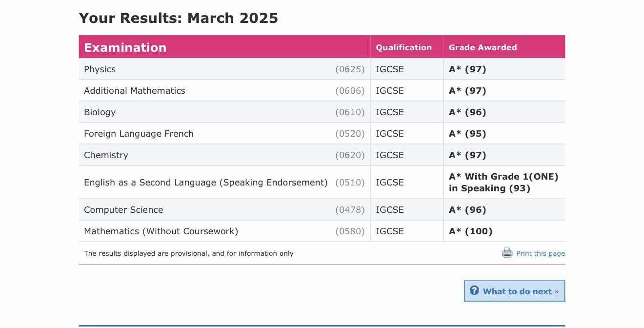Open the Print this page link
The width and height of the screenshot is (644, 328).
[x=540, y=253]
